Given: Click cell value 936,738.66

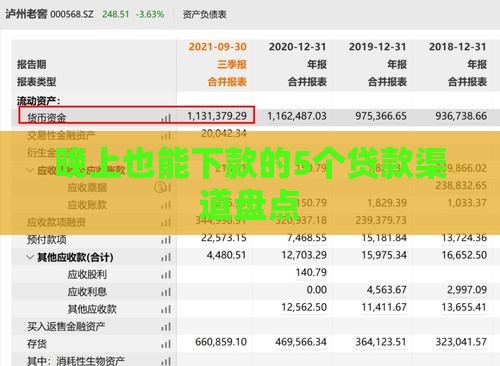Looking at the screenshot, I should click(461, 116).
